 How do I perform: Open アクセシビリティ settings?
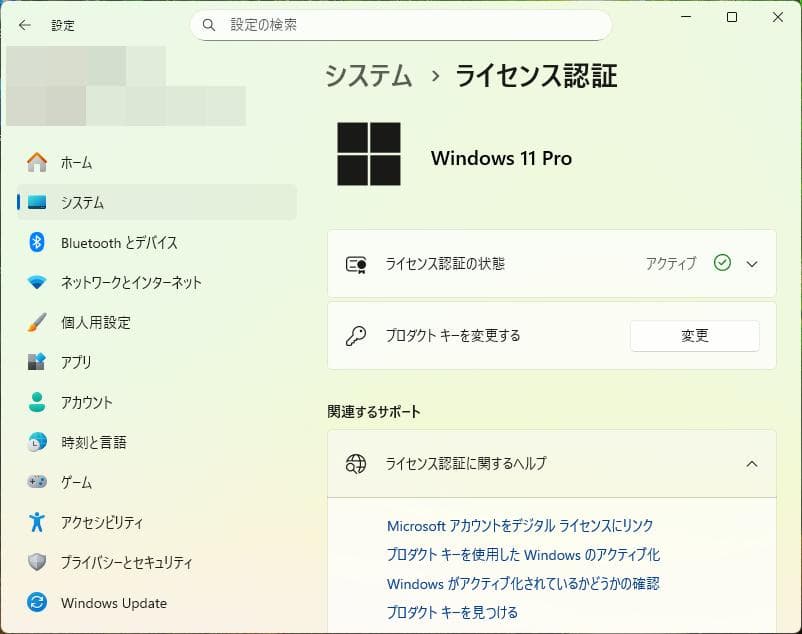click(x=157, y=522)
